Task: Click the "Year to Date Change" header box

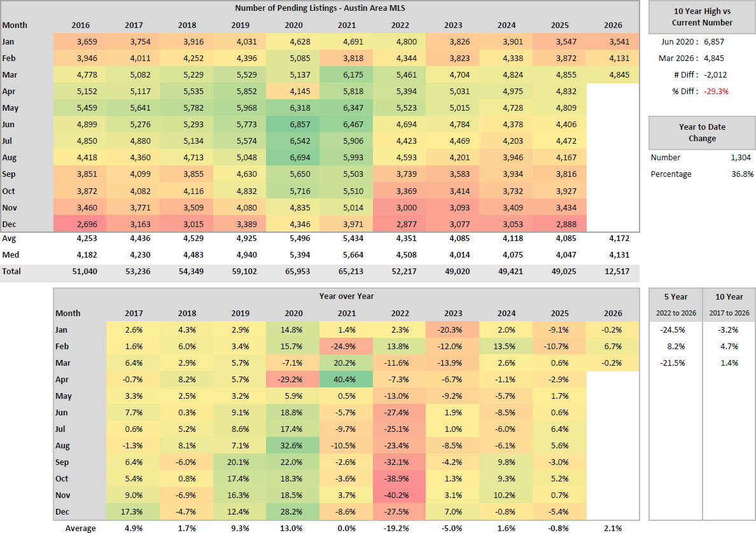Action: point(702,132)
